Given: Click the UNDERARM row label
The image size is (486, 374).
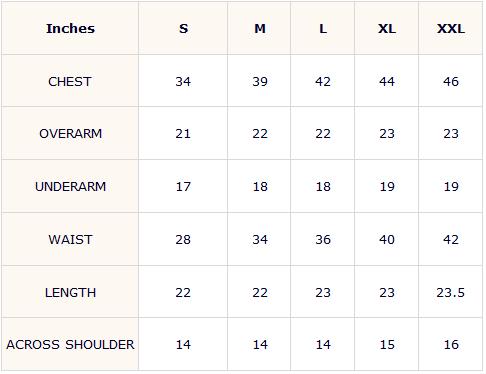Looking at the screenshot, I should click(x=71, y=187).
